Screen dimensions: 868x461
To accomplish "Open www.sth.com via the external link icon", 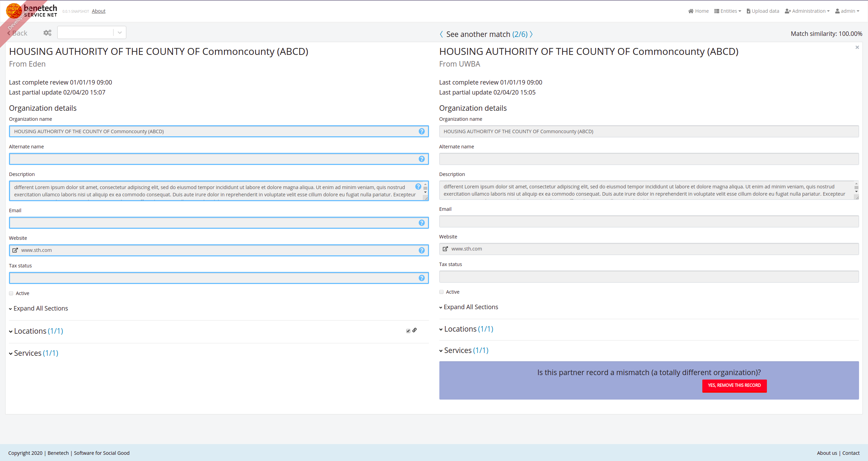I will pyautogui.click(x=16, y=250).
